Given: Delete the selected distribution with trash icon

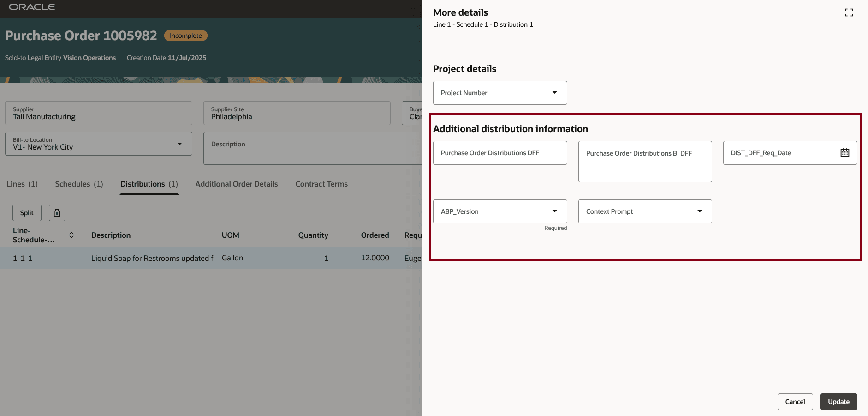Looking at the screenshot, I should [x=57, y=213].
